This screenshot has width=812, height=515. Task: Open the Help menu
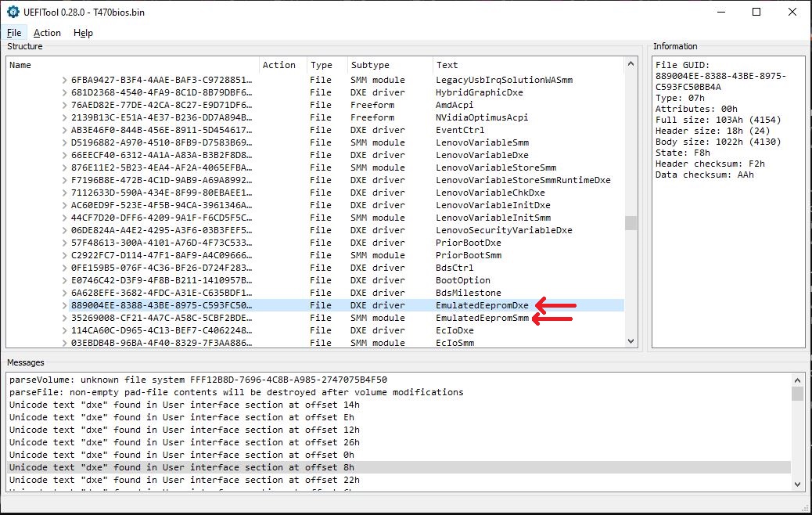(x=83, y=33)
